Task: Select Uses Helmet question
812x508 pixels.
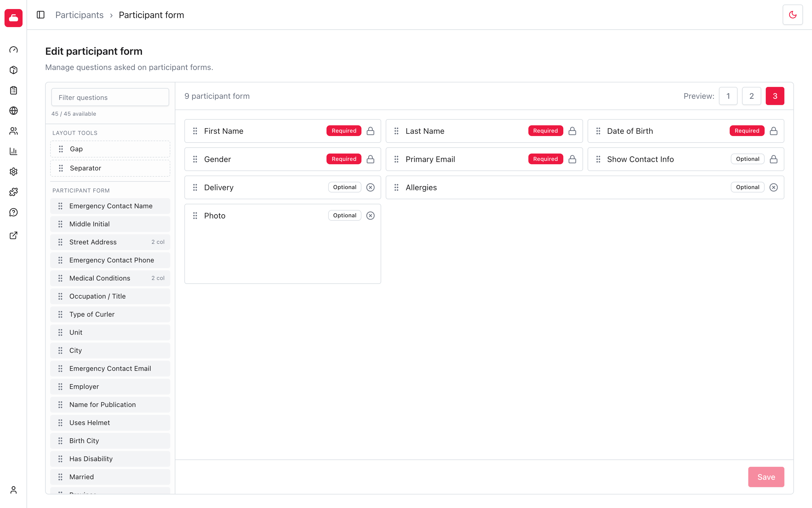Action: [x=110, y=423]
